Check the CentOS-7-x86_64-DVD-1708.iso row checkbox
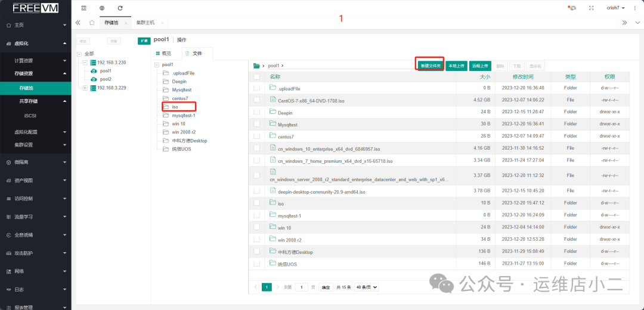 [x=256, y=100]
